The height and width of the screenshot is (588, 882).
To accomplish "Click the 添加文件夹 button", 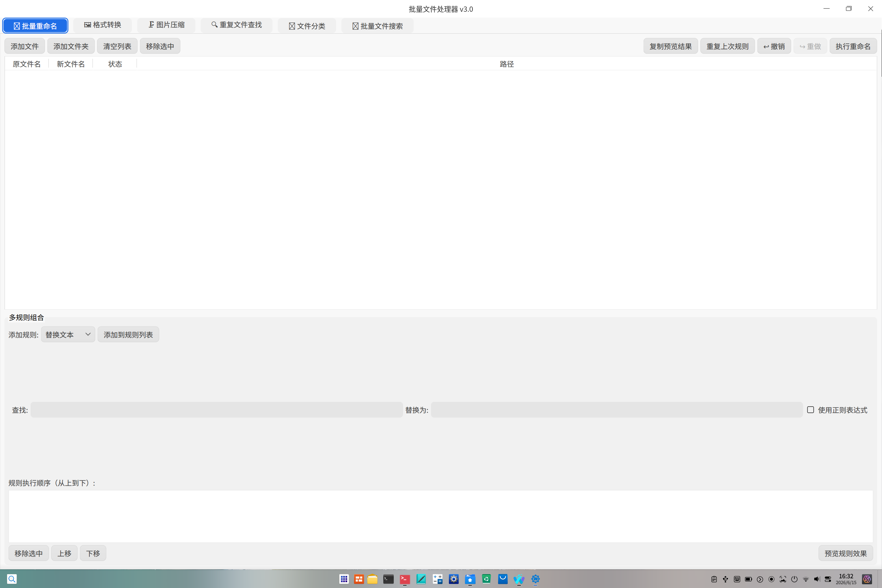I will tap(71, 46).
